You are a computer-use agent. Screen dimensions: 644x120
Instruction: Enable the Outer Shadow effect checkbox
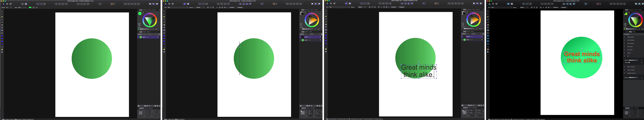tap(626, 40)
